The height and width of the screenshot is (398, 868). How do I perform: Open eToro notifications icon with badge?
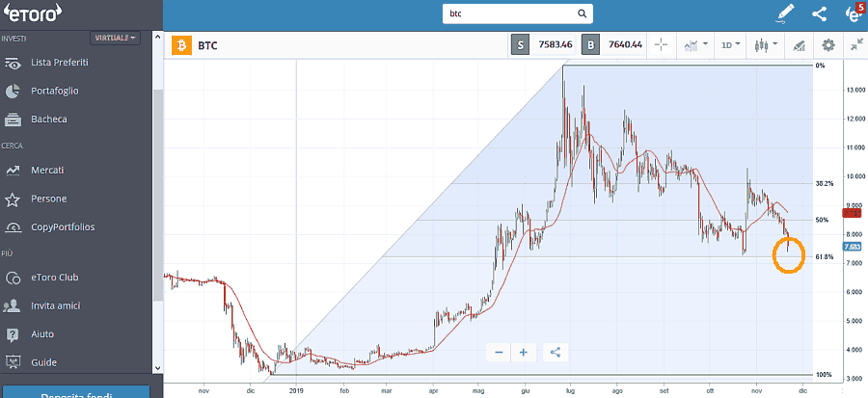854,13
